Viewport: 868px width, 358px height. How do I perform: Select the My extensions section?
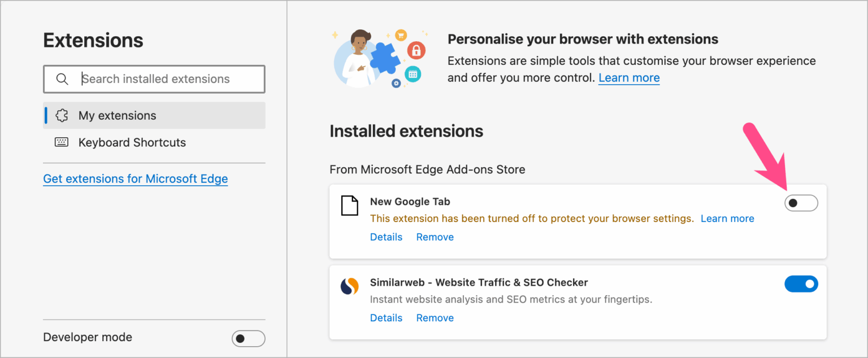116,115
